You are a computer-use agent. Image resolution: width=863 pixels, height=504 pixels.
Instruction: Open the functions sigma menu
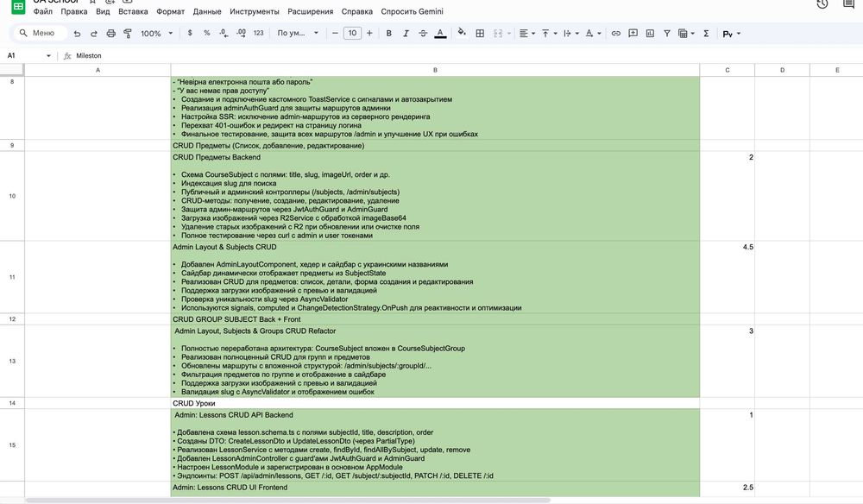tap(706, 34)
